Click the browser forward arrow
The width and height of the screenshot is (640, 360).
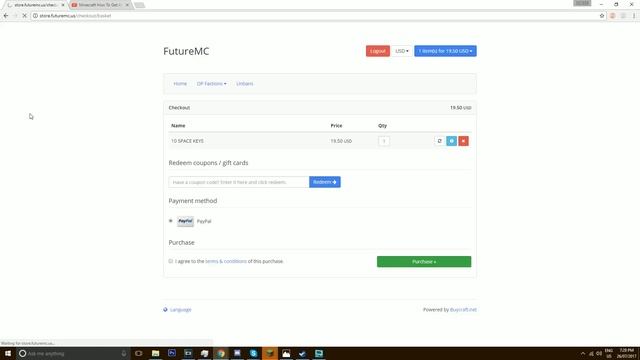click(x=15, y=16)
